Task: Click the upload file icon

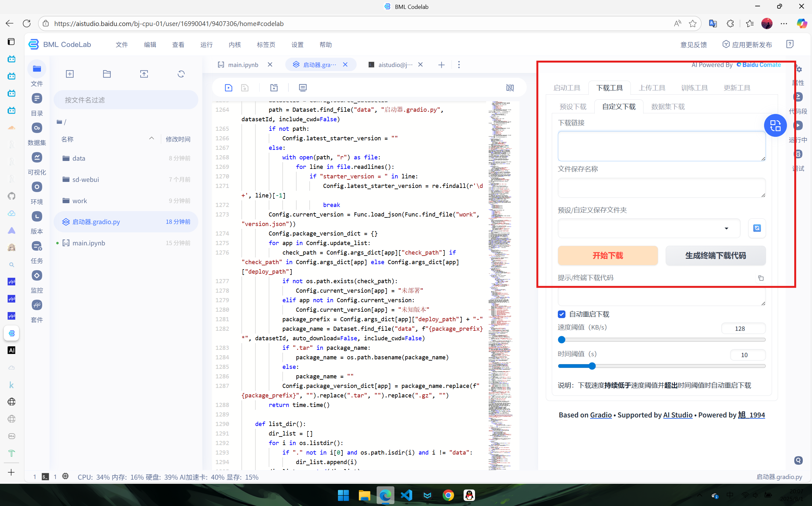Action: [144, 74]
